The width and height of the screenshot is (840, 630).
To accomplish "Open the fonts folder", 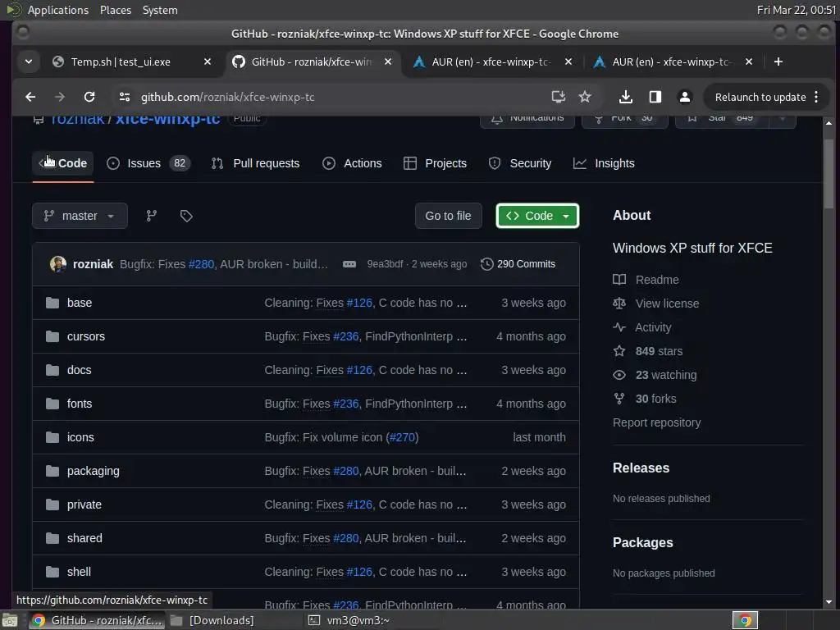I will tap(80, 404).
